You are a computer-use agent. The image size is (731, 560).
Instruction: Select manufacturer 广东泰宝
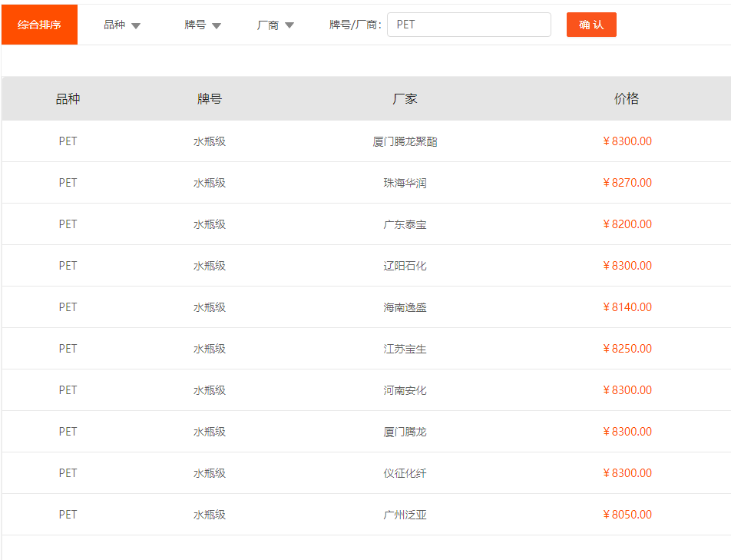[405, 224]
